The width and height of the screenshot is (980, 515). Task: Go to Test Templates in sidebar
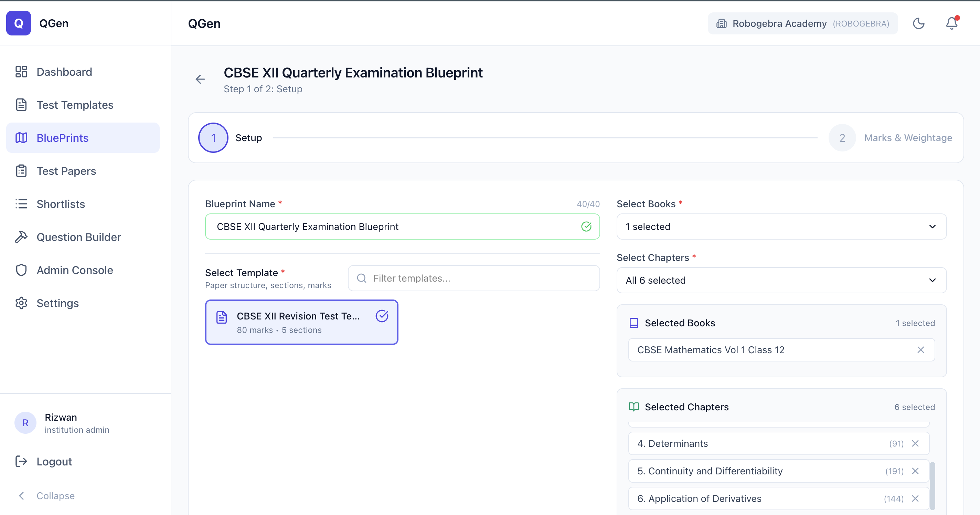pos(75,105)
